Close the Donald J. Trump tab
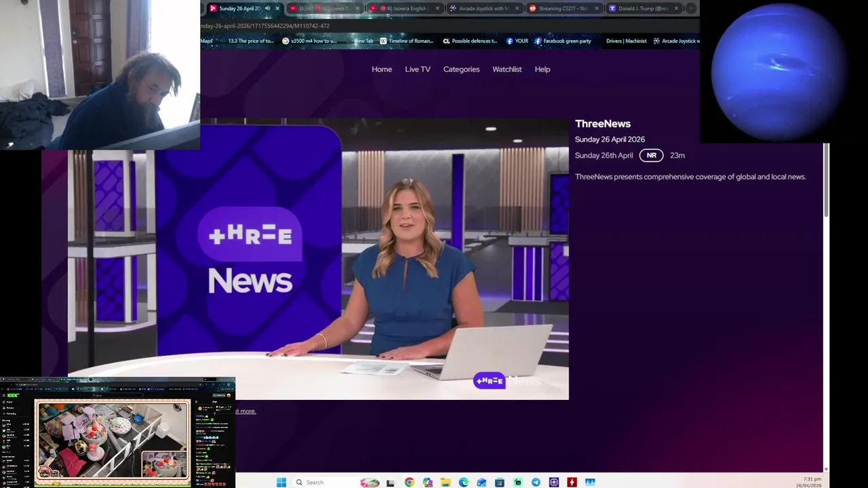 click(x=676, y=9)
